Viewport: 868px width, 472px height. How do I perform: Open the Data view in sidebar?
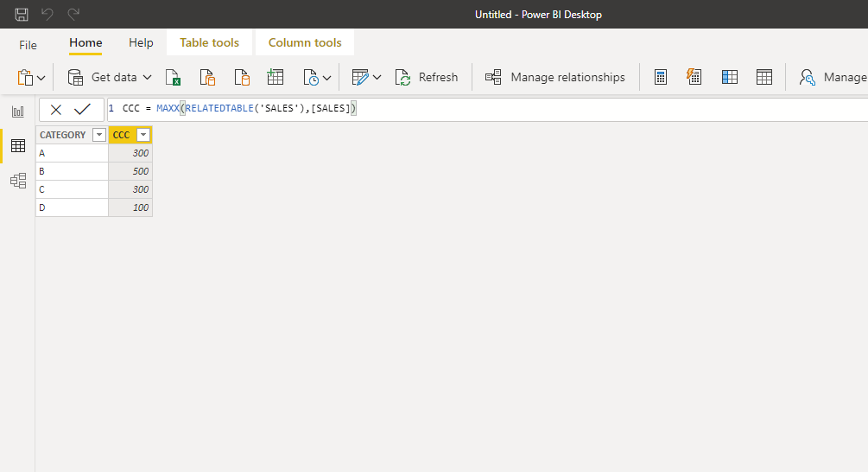coord(18,146)
